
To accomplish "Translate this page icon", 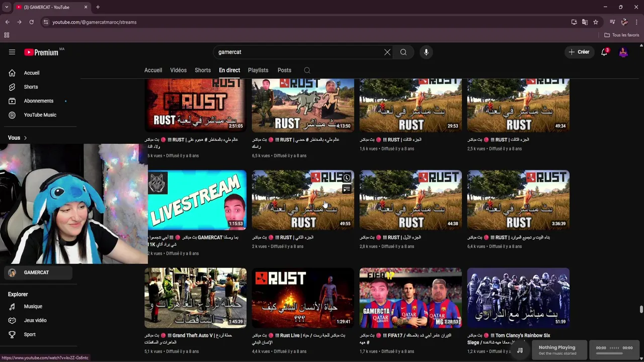I will (x=585, y=22).
